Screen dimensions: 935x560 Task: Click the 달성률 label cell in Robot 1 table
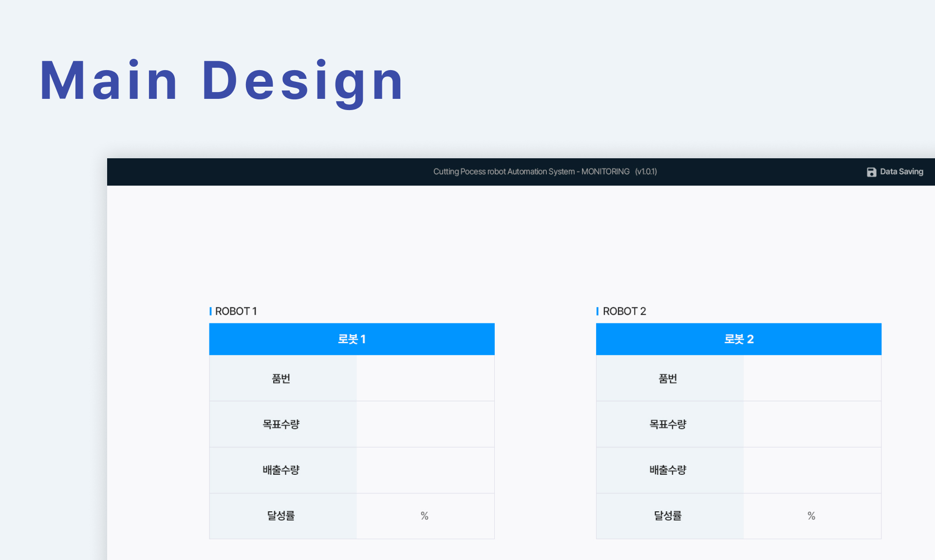click(281, 516)
